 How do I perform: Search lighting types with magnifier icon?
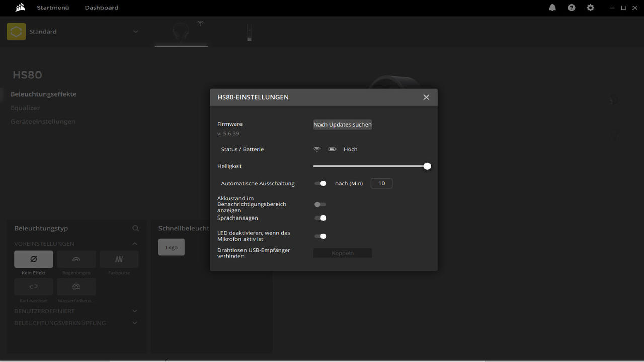(136, 228)
